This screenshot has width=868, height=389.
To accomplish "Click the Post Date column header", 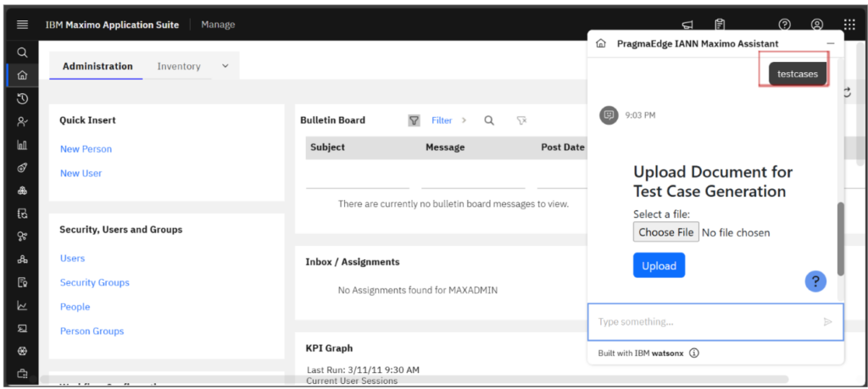I will click(x=563, y=147).
